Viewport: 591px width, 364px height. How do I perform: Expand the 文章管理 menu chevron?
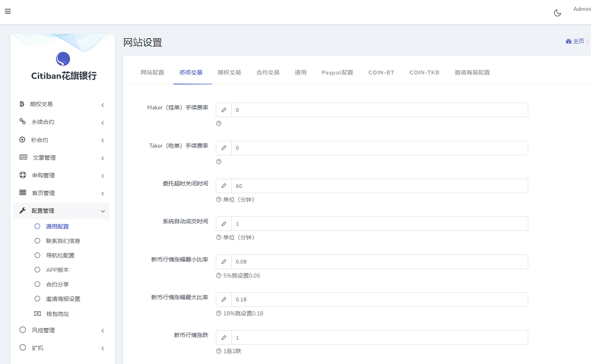(103, 158)
